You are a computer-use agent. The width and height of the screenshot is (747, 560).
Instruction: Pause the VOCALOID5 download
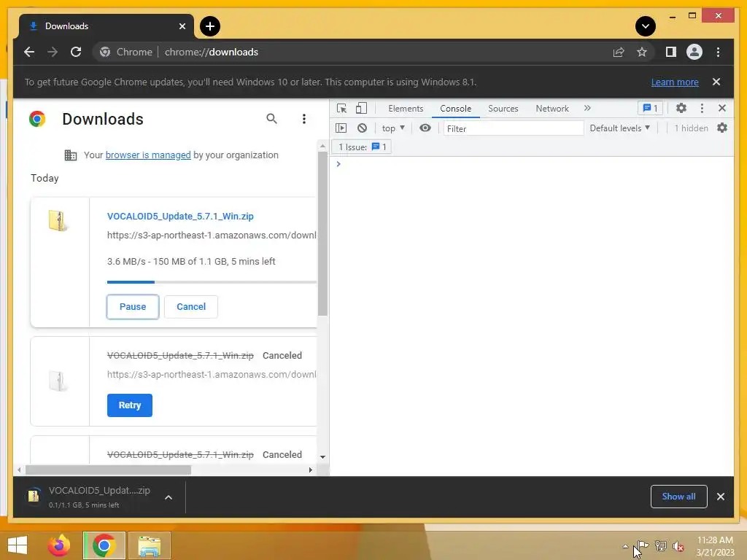pyautogui.click(x=133, y=307)
